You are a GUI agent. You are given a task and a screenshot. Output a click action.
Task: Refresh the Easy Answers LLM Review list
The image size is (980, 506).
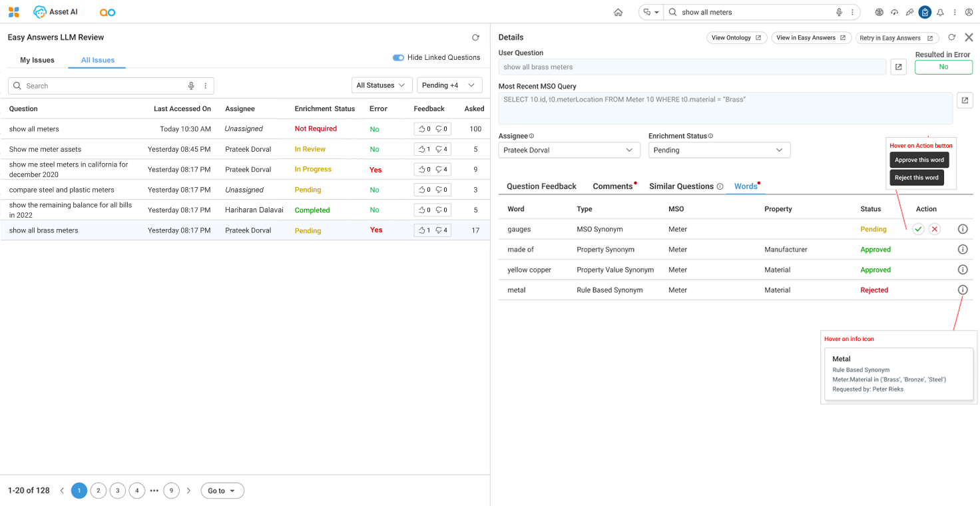(475, 38)
